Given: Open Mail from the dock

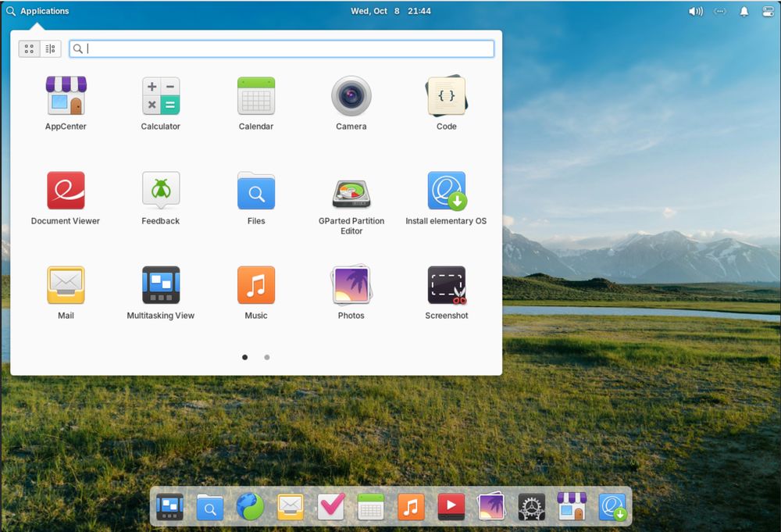Looking at the screenshot, I should tap(291, 506).
